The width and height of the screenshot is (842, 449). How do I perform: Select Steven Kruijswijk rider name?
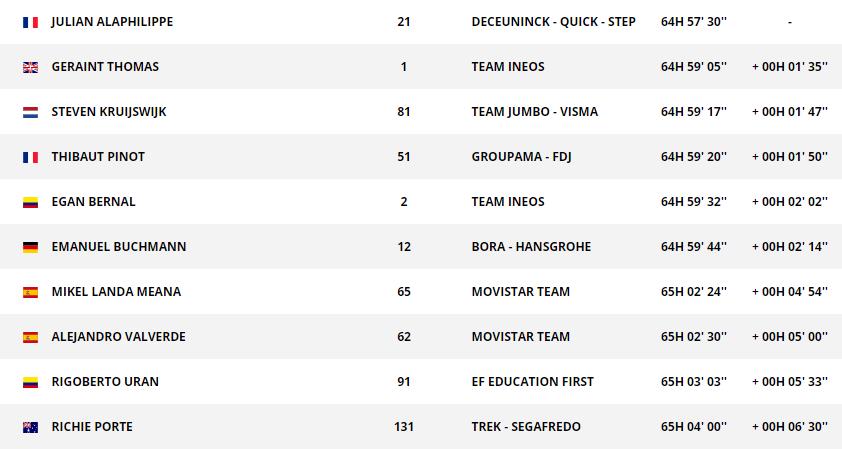coord(109,112)
